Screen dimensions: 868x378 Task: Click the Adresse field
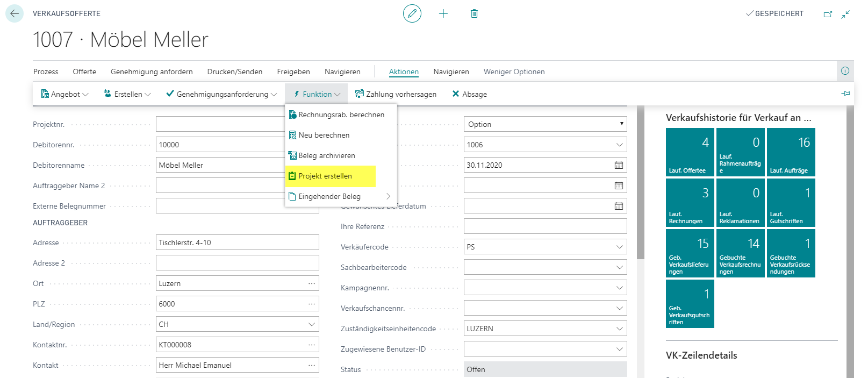click(237, 243)
